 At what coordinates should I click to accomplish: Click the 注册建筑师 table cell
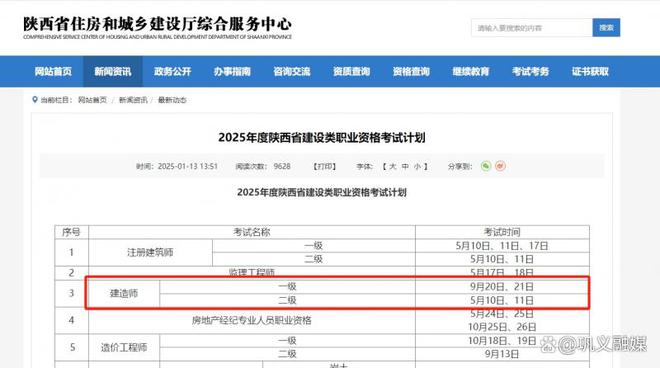click(150, 252)
